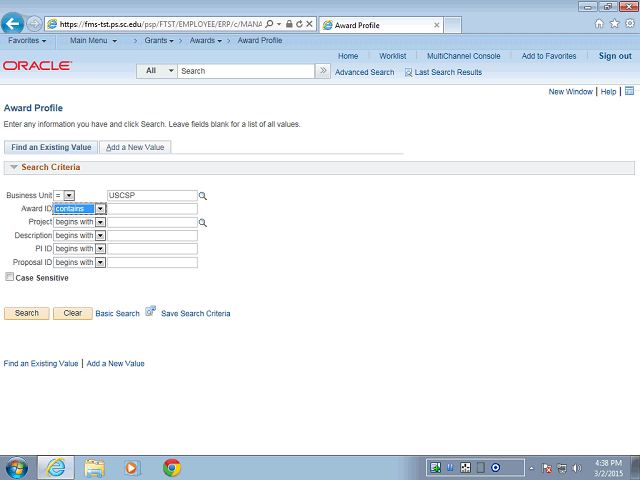Open New Window link

click(570, 91)
